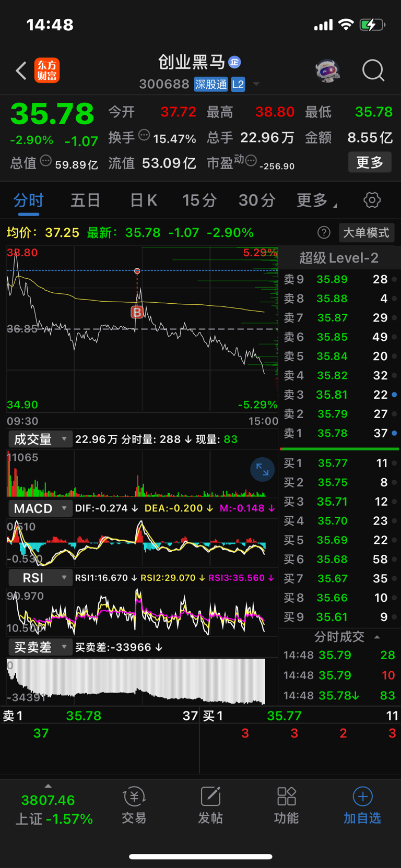The height and width of the screenshot is (868, 401).
Task: Tap the cellular signal status icon
Action: tap(323, 25)
